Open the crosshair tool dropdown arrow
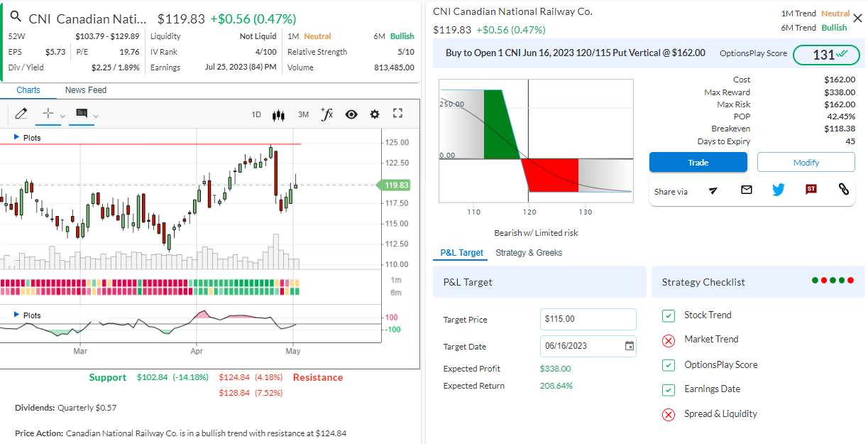The width and height of the screenshot is (868, 444). click(x=62, y=116)
